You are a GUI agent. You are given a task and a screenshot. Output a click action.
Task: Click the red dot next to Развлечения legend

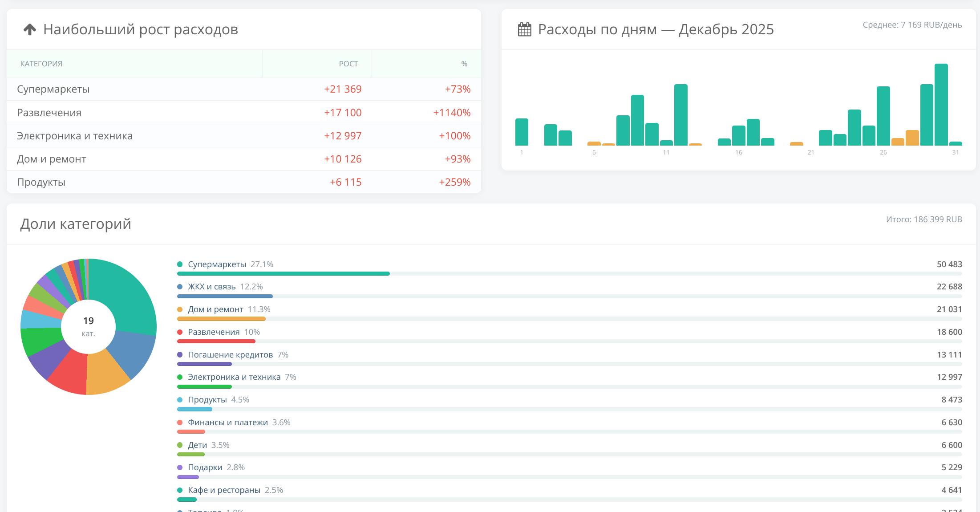180,332
